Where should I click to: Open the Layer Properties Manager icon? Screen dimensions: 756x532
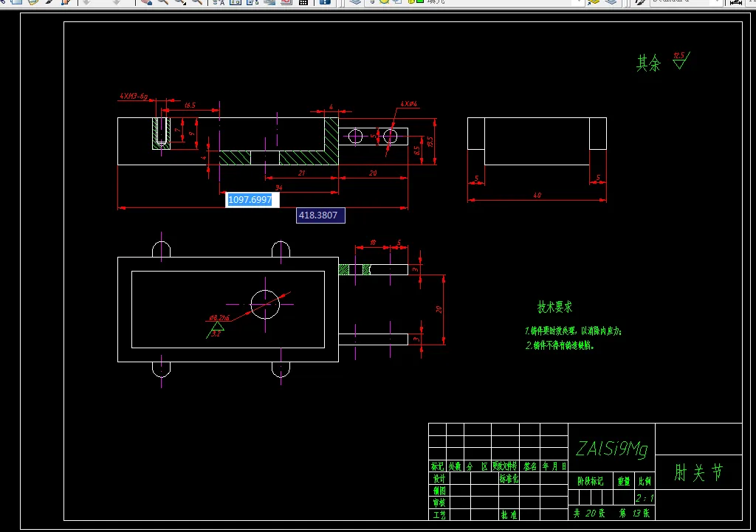click(355, 2)
